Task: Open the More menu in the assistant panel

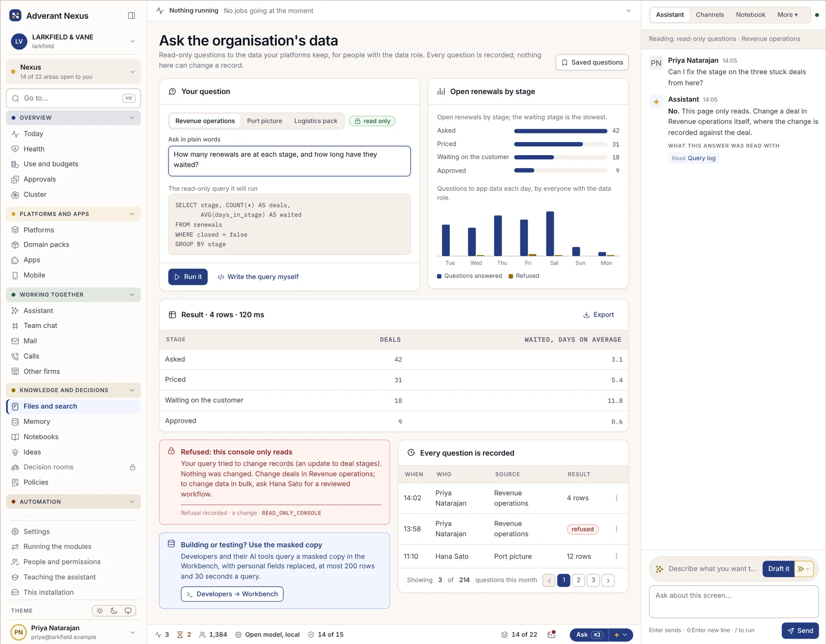Action: (787, 15)
